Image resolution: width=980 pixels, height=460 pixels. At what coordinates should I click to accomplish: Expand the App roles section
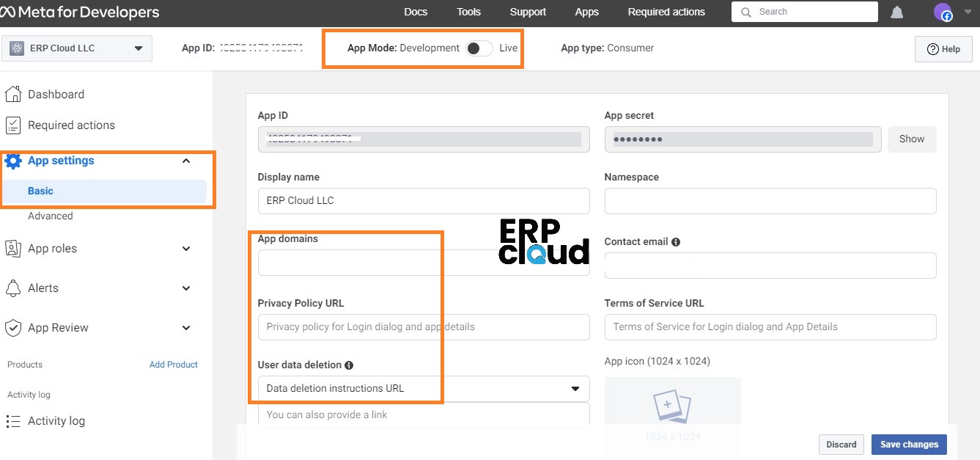tap(186, 249)
